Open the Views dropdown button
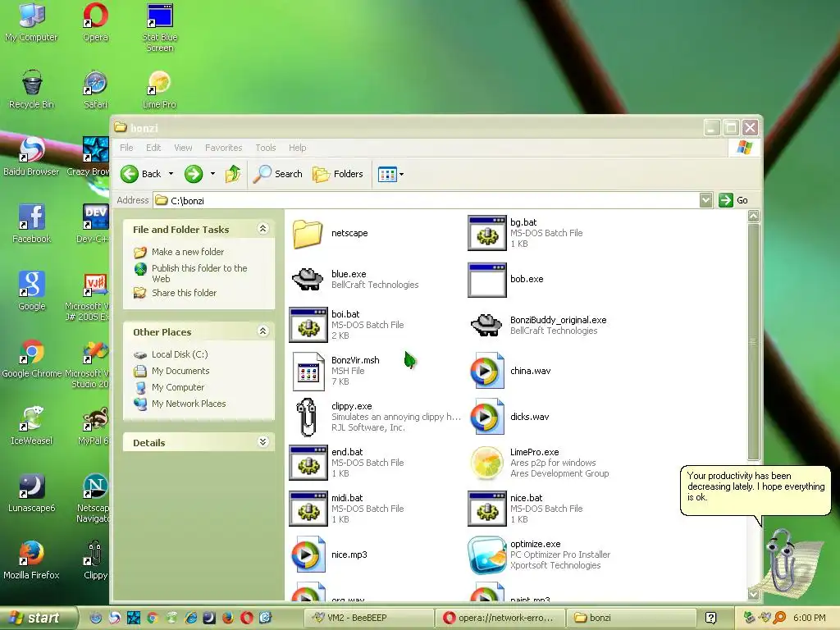Viewport: 840px width, 630px height. [x=390, y=174]
